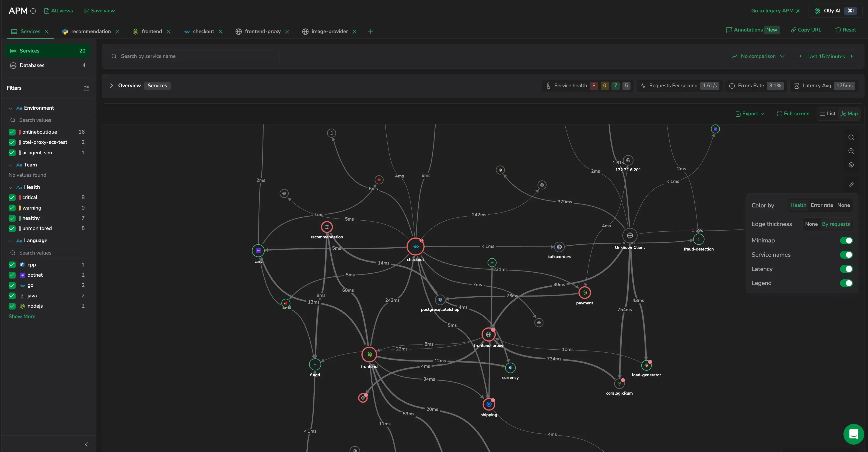Expand the Overview section chevron
Screen dimensions: 868x452
pyautogui.click(x=111, y=86)
